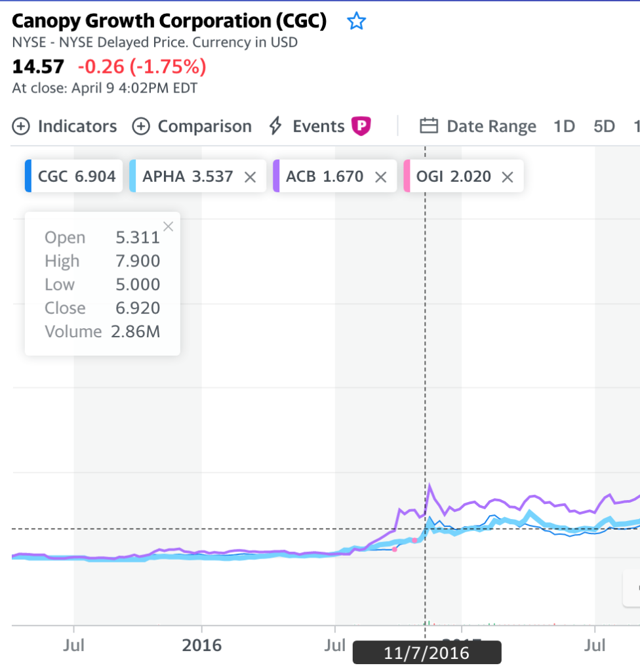The width and height of the screenshot is (640, 672).
Task: Click the plus icon beside Indicators
Action: (21, 127)
